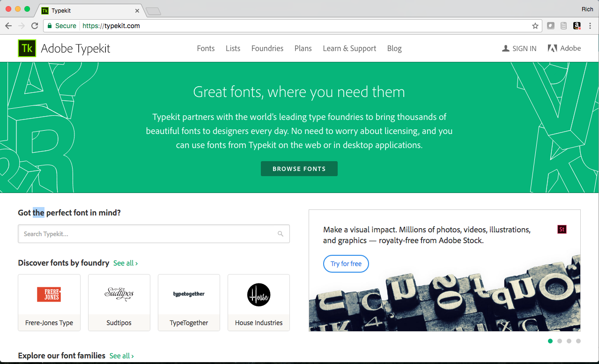This screenshot has width=599, height=364.
Task: Select the last carousel dot
Action: [578, 341]
